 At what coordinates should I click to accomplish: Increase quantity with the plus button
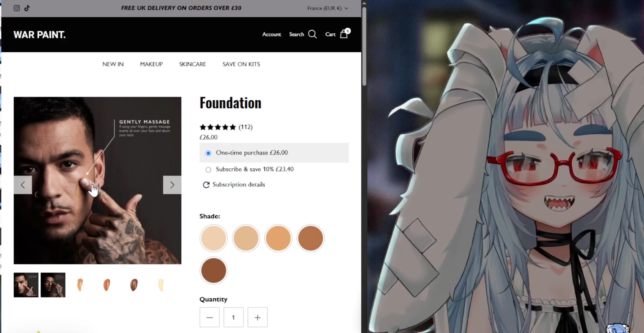coord(258,317)
